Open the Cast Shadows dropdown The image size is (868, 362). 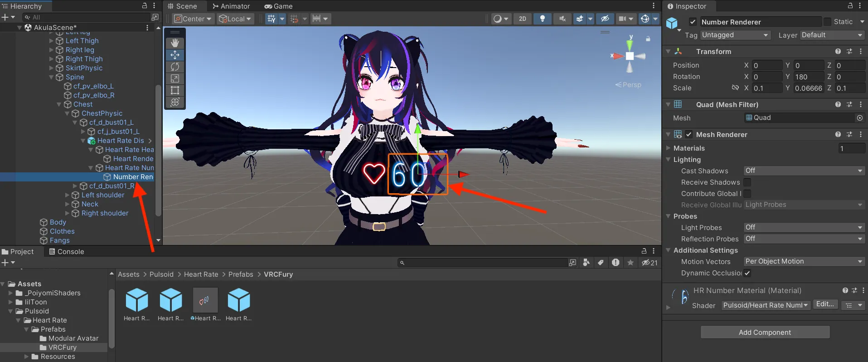click(x=804, y=171)
